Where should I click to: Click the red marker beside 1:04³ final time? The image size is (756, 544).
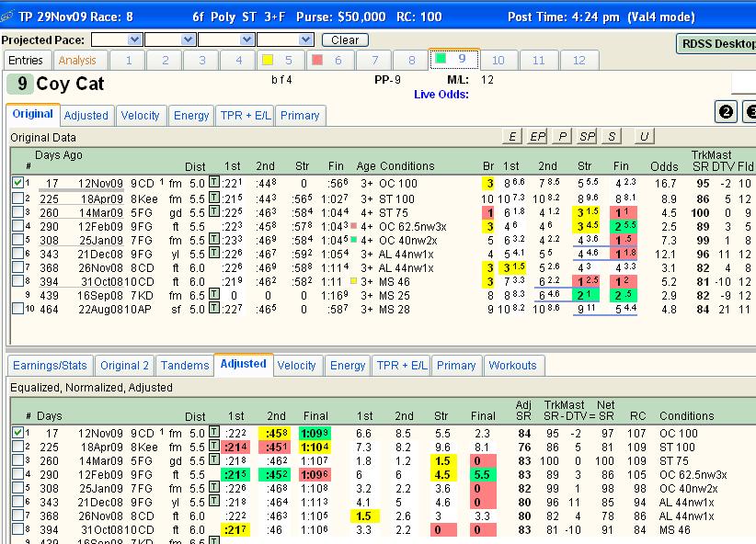(x=353, y=225)
